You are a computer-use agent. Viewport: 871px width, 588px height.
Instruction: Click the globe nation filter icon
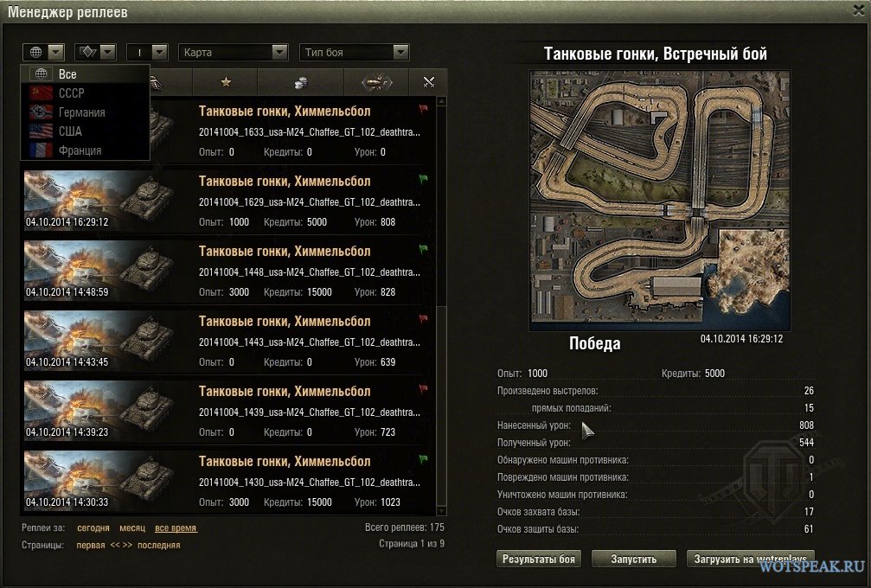(35, 52)
